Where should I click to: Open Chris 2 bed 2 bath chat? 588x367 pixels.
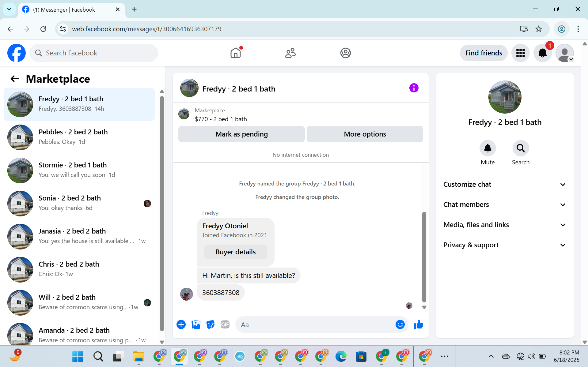(79, 270)
